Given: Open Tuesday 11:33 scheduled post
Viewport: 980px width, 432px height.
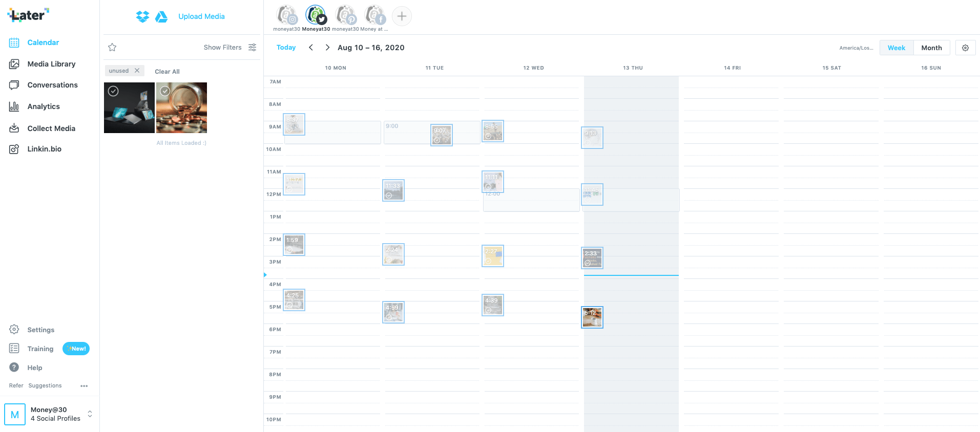Looking at the screenshot, I should (x=393, y=190).
